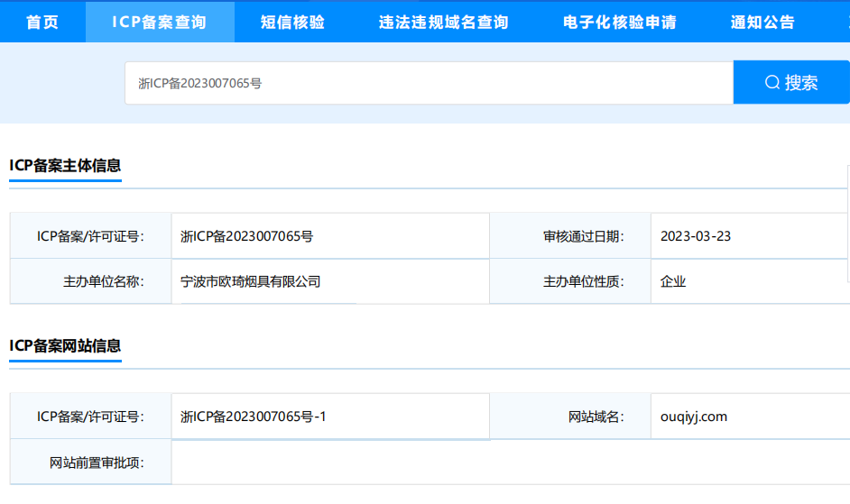Click the 网站域名 label
The height and width of the screenshot is (504, 850).
pyautogui.click(x=596, y=417)
